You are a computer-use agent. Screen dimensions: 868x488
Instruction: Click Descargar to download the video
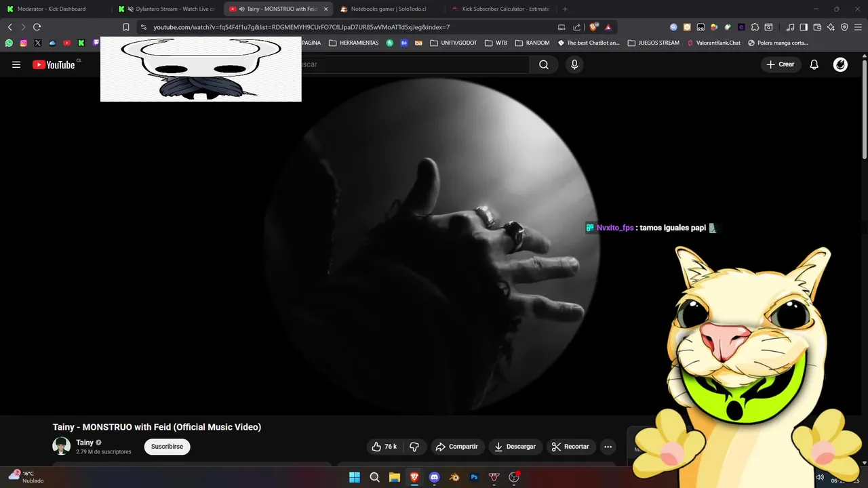tap(515, 447)
